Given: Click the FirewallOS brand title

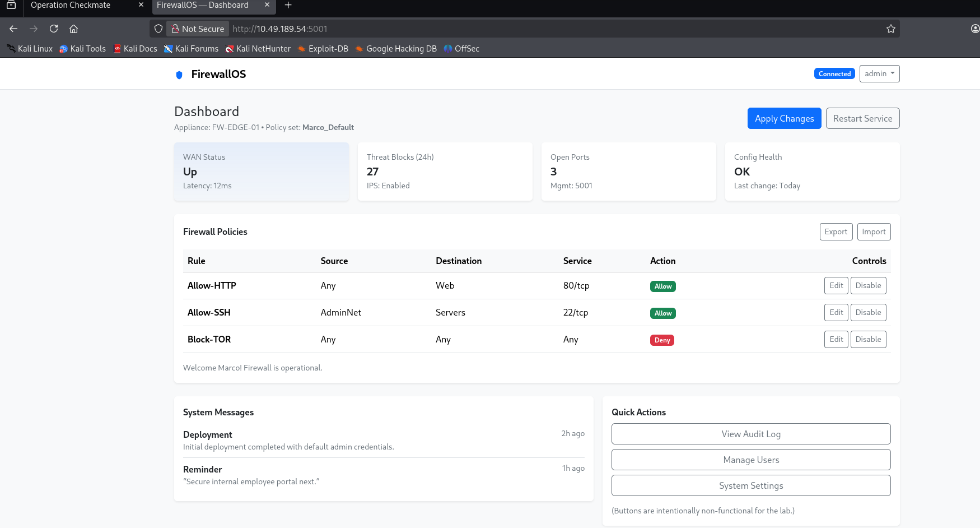Looking at the screenshot, I should point(218,74).
